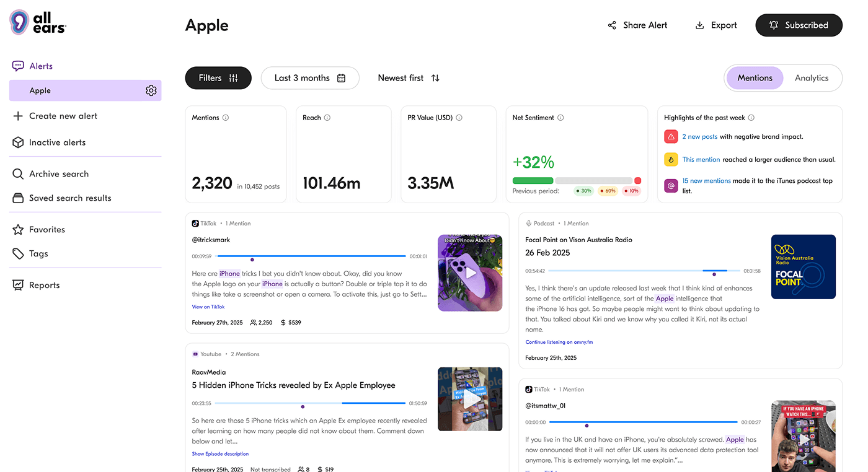This screenshot has width=868, height=472.
Task: Click the info icon beside Net Sentiment
Action: [x=560, y=118]
